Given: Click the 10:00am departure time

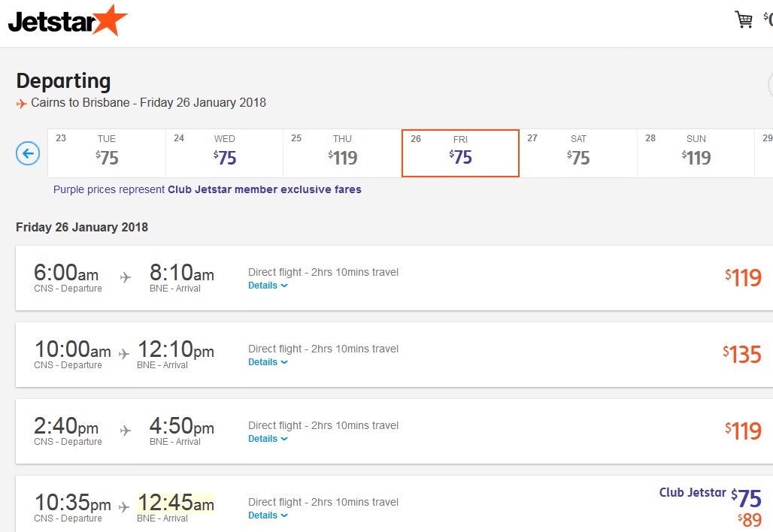Looking at the screenshot, I should pyautogui.click(x=72, y=349).
